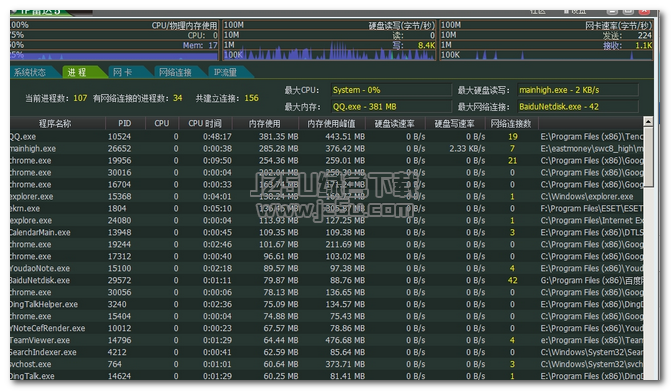
Task: Select the DingTalkHelper.exe process row
Action: 327,304
